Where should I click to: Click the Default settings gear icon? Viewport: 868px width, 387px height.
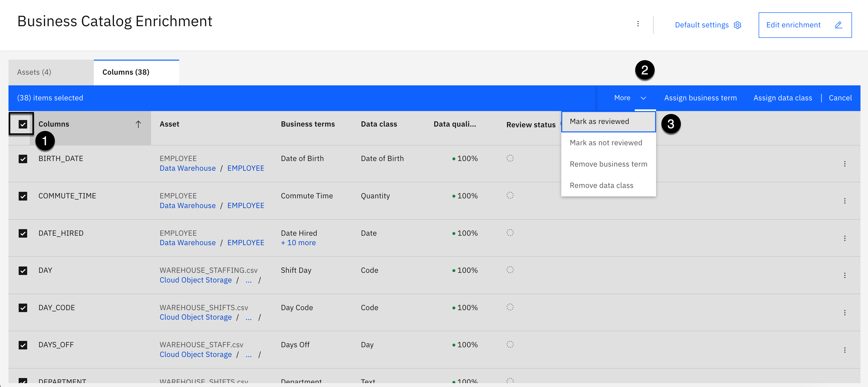pyautogui.click(x=737, y=25)
